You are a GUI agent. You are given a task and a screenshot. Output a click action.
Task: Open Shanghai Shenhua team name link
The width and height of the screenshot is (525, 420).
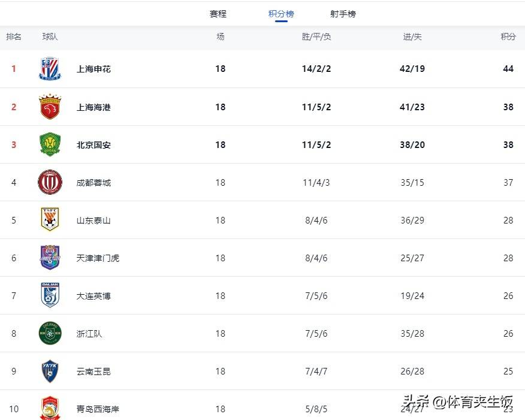[x=93, y=69]
